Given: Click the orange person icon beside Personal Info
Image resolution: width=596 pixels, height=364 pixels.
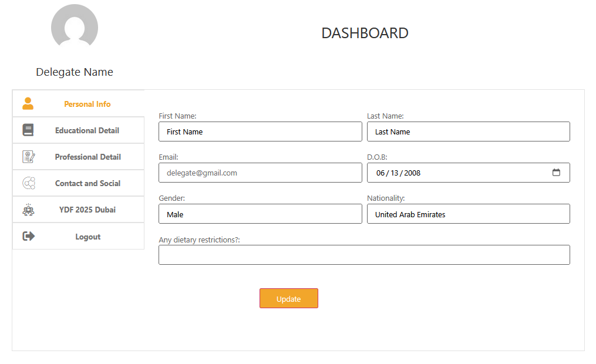Looking at the screenshot, I should pyautogui.click(x=28, y=103).
